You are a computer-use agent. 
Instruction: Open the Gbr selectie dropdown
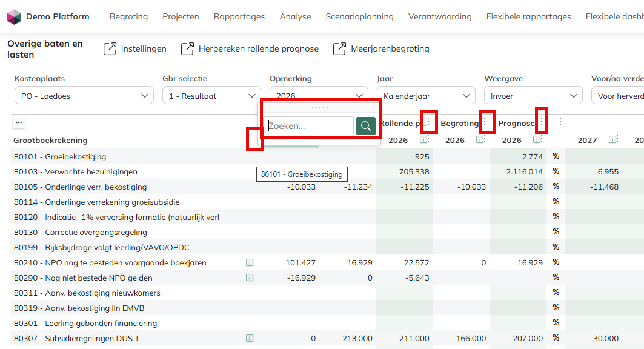coord(211,96)
